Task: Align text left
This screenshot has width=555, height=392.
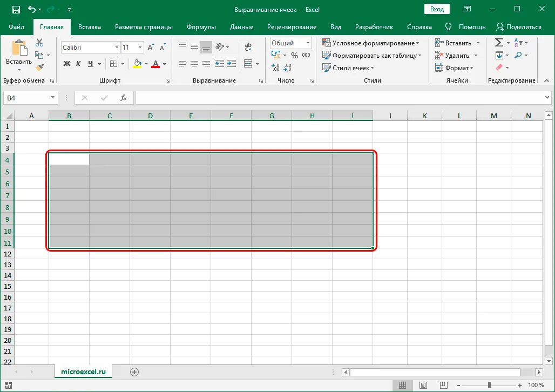Action: coord(182,64)
